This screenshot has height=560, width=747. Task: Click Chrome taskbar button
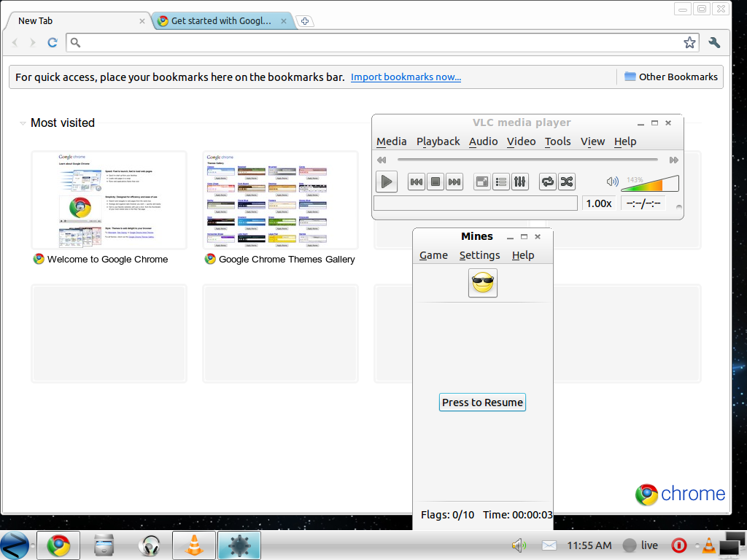click(x=58, y=545)
